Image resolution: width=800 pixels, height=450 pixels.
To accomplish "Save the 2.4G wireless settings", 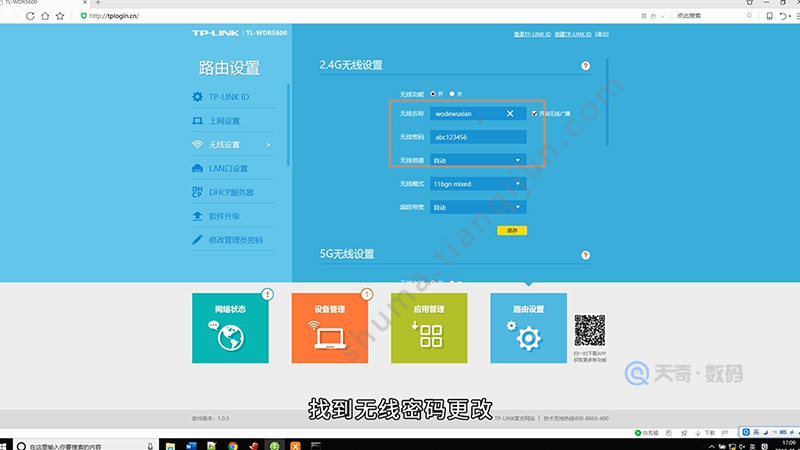I will point(512,231).
